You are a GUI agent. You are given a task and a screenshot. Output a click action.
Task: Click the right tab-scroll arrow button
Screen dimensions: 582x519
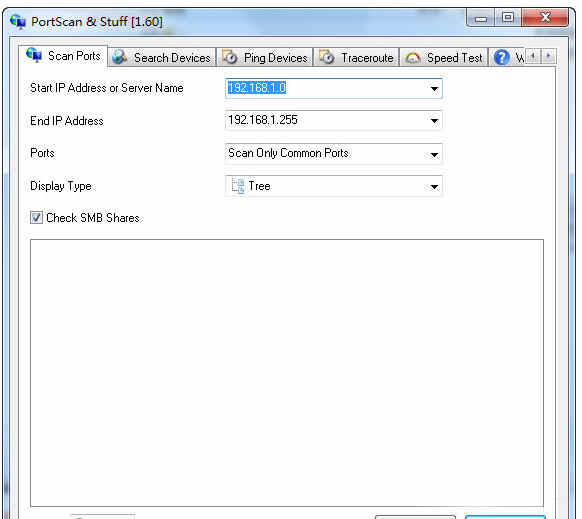pos(548,56)
